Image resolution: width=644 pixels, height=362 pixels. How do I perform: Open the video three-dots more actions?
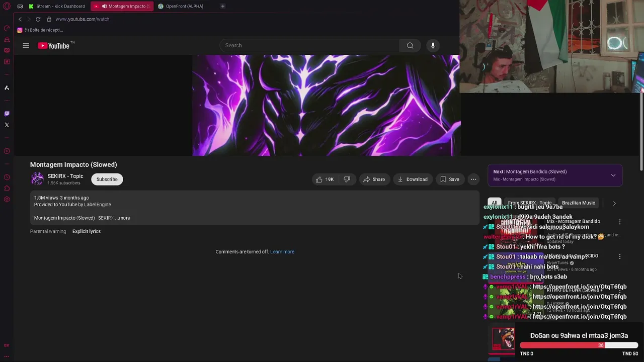click(x=473, y=179)
